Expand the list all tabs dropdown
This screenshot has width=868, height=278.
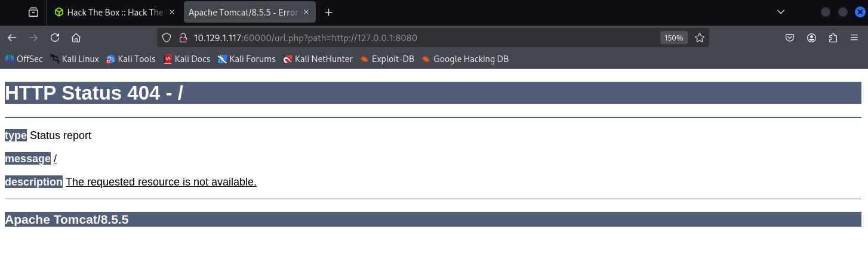[x=780, y=12]
